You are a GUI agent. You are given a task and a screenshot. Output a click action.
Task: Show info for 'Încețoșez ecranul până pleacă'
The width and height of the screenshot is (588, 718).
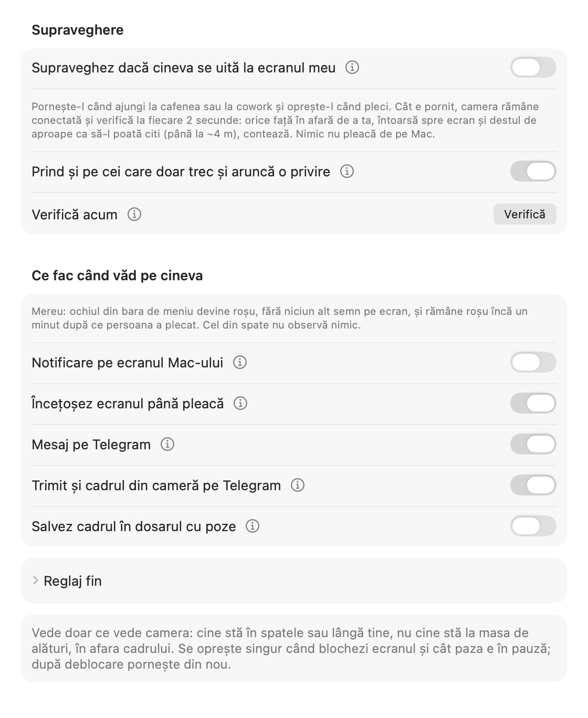(240, 404)
